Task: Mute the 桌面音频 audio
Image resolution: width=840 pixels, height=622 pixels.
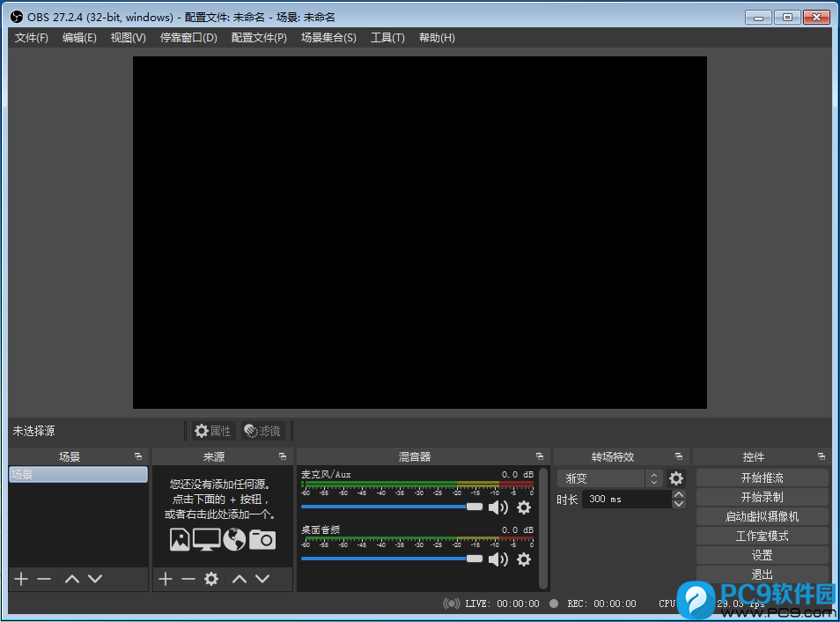Action: pos(498,559)
